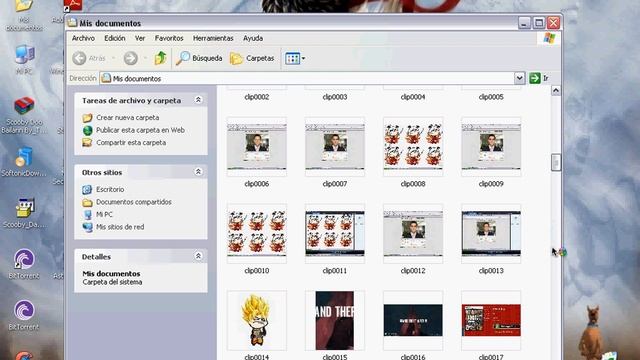Viewport: 640px width, 360px height.
Task: Select the clip0015 thumbnail
Action: pyautogui.click(x=335, y=320)
